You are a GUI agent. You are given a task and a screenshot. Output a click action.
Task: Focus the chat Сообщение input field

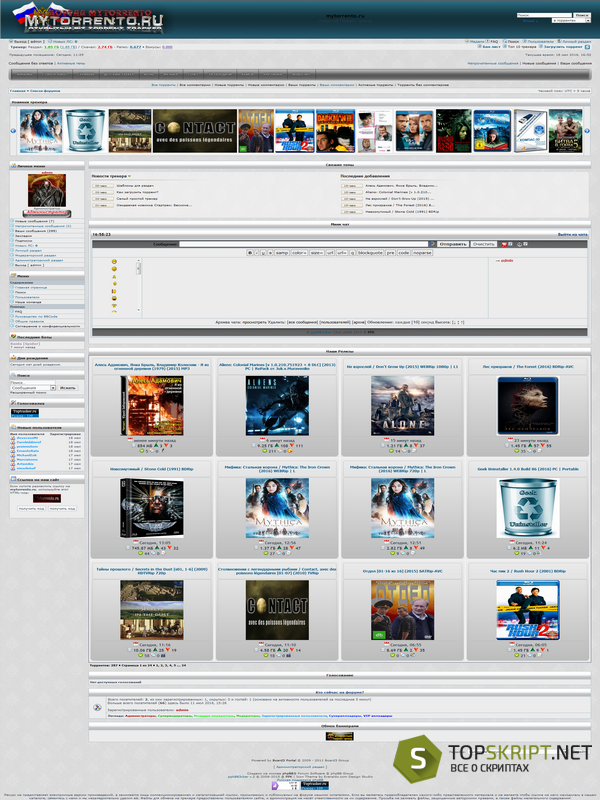click(x=304, y=244)
